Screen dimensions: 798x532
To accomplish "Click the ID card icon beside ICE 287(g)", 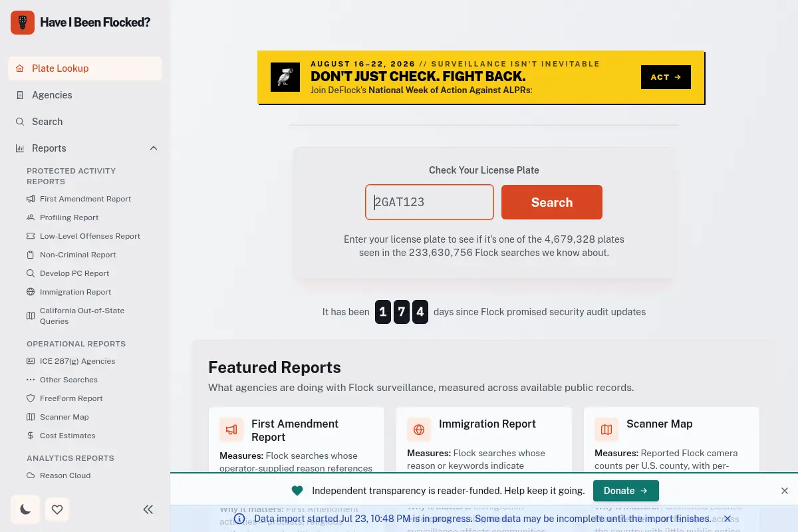I will click(x=31, y=361).
